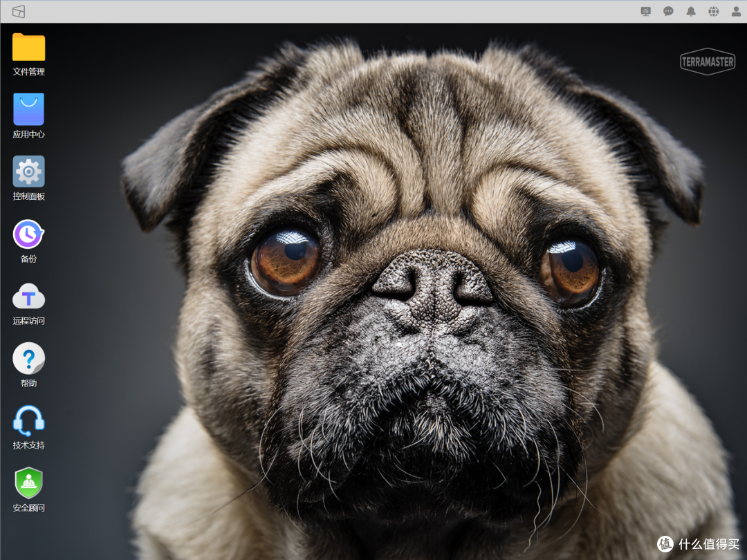
Task: Click the 安全顾问 label text
Action: tap(28, 507)
